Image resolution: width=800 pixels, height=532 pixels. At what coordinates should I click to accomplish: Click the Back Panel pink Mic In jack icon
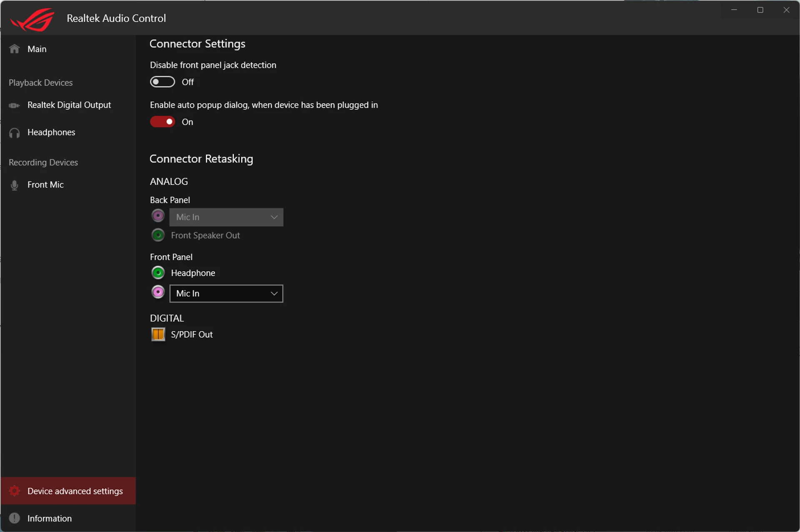click(158, 216)
